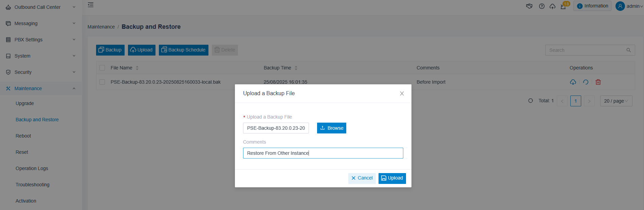Screen dimensions: 644x210
Task: Go to next page arrow
Action: [589, 101]
